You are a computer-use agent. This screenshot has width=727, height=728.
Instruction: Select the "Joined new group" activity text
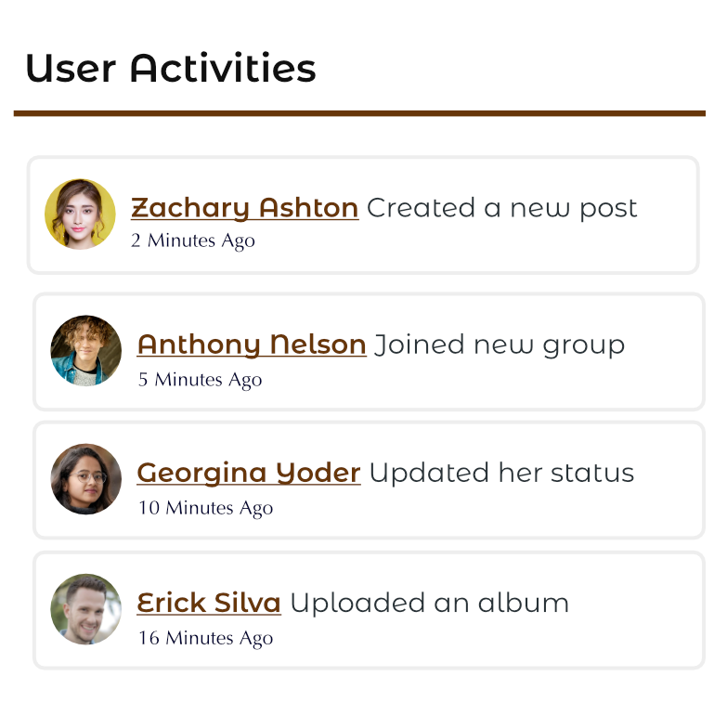[x=500, y=344]
